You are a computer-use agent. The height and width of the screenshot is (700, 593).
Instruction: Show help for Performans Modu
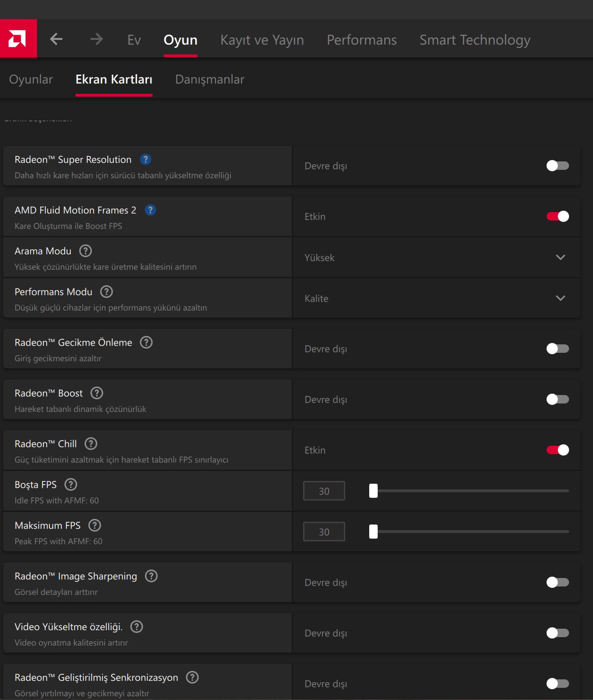pos(106,292)
